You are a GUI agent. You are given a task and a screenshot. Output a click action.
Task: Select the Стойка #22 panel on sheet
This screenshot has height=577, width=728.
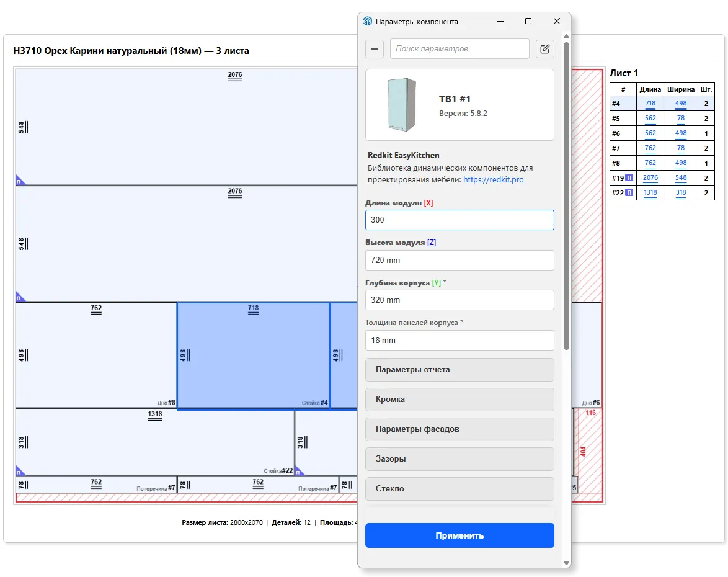pos(155,442)
